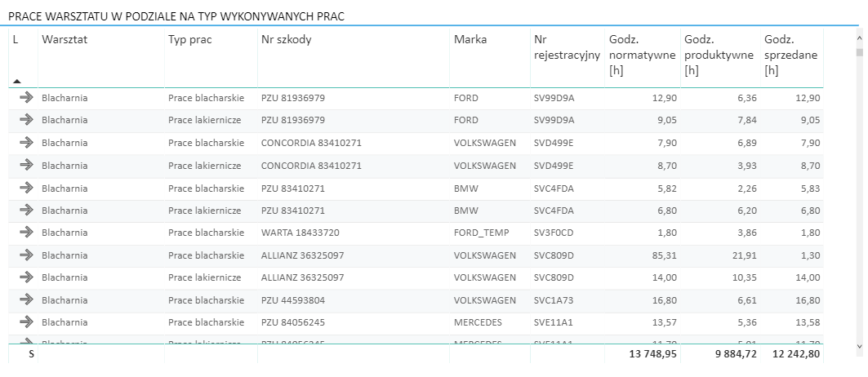Toggle sort arrow under L column
The image size is (868, 377).
17,81
